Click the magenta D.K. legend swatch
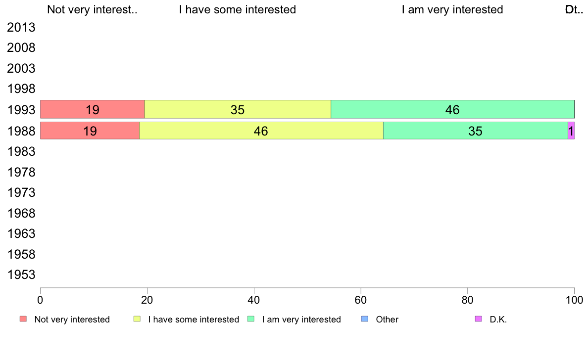Viewport: 588px width, 364px height. pyautogui.click(x=479, y=319)
